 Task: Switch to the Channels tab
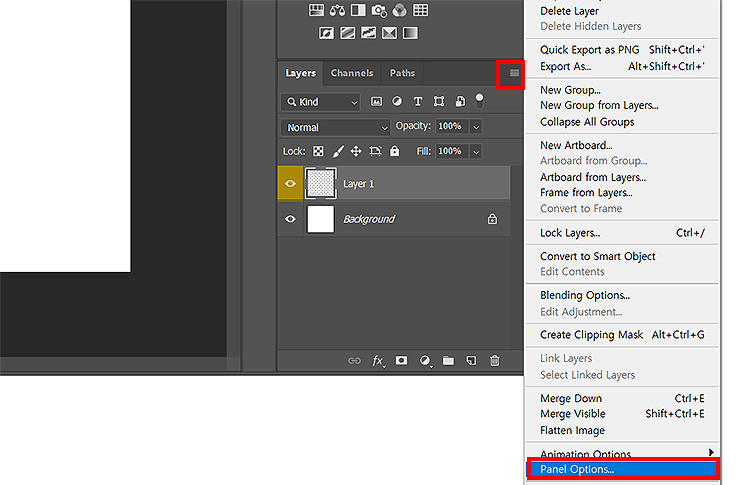pos(352,73)
